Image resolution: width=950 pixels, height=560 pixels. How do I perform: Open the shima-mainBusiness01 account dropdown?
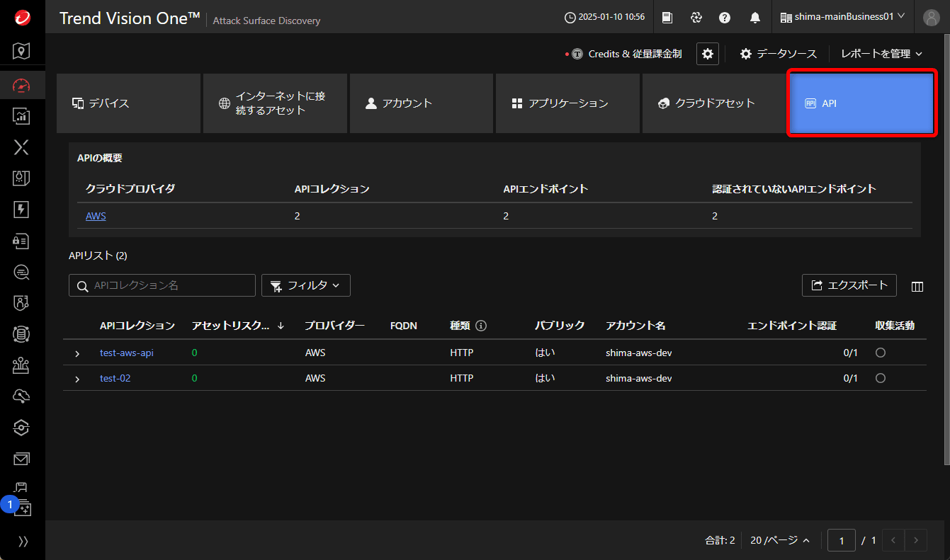842,17
